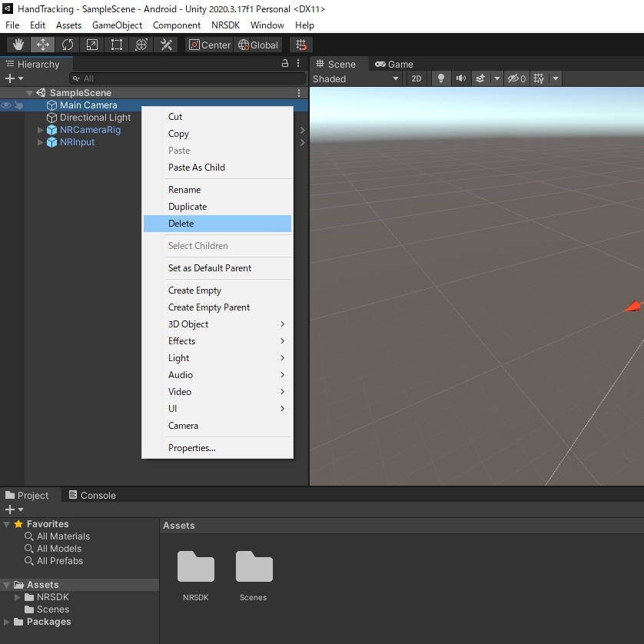Collapse Favorites in Project panel

click(6, 524)
